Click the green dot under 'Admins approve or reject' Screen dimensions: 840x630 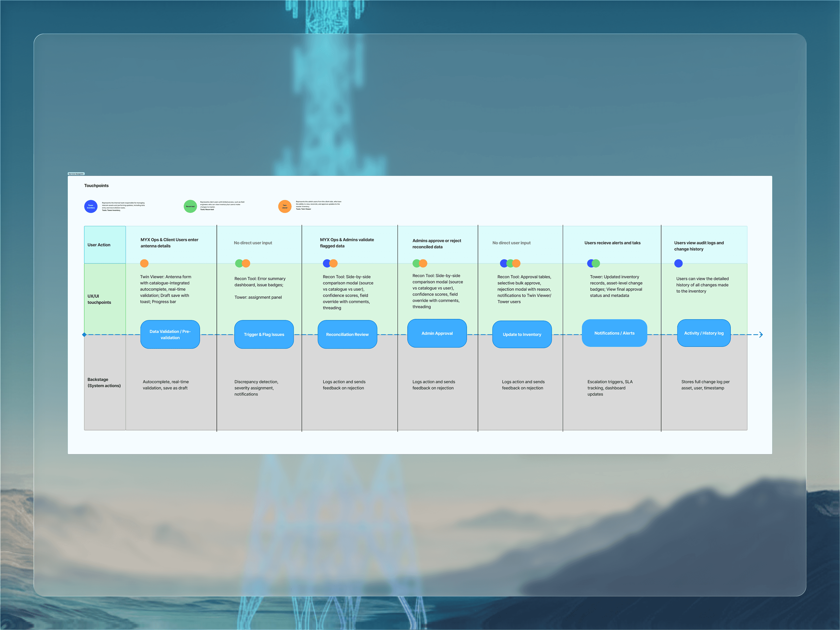tap(416, 263)
